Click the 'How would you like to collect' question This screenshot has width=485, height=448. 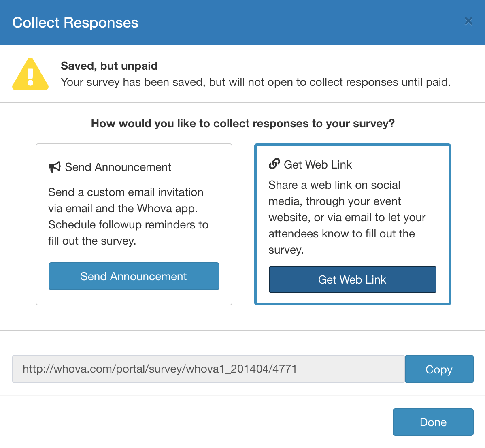pyautogui.click(x=242, y=123)
